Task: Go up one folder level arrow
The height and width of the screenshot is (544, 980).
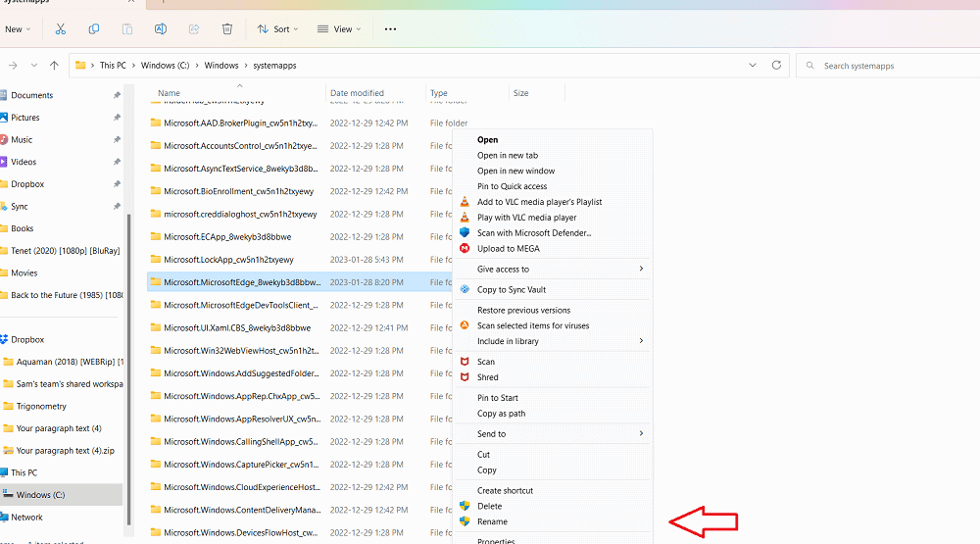Action: tap(54, 65)
